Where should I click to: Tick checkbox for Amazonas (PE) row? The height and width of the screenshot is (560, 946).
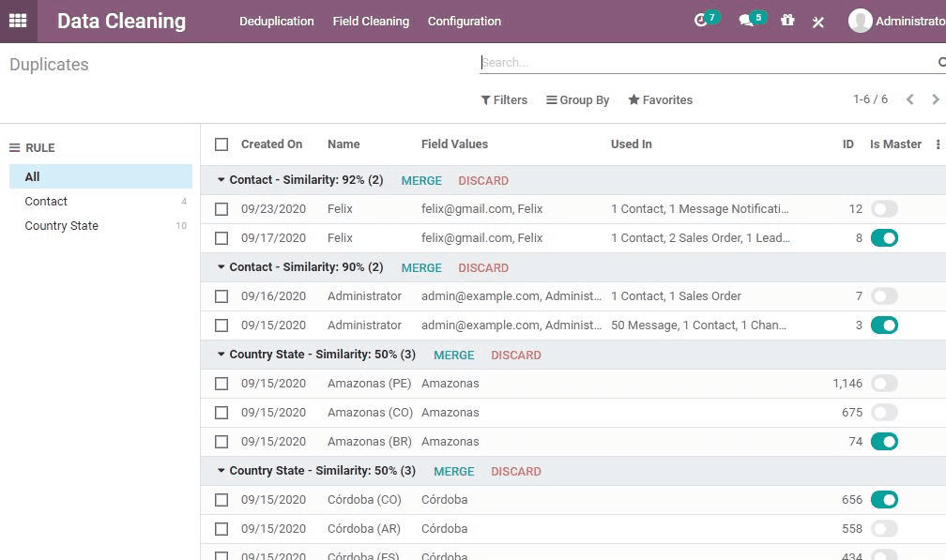pyautogui.click(x=221, y=384)
